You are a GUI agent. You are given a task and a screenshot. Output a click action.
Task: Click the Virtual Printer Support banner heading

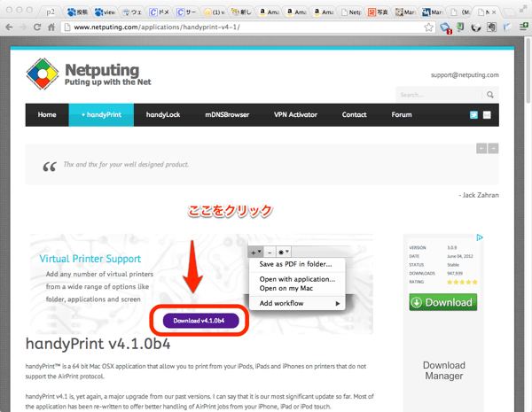tap(90, 259)
